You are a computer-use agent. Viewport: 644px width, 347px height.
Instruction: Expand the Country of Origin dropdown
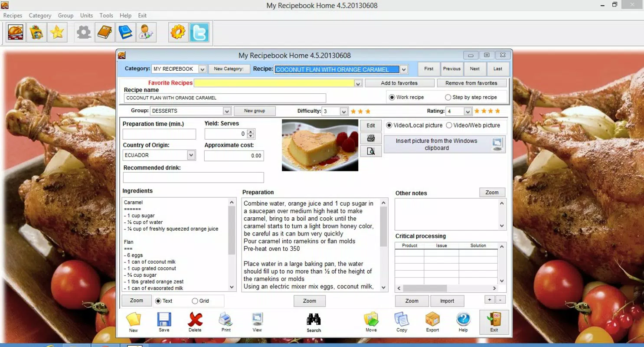[x=191, y=155]
